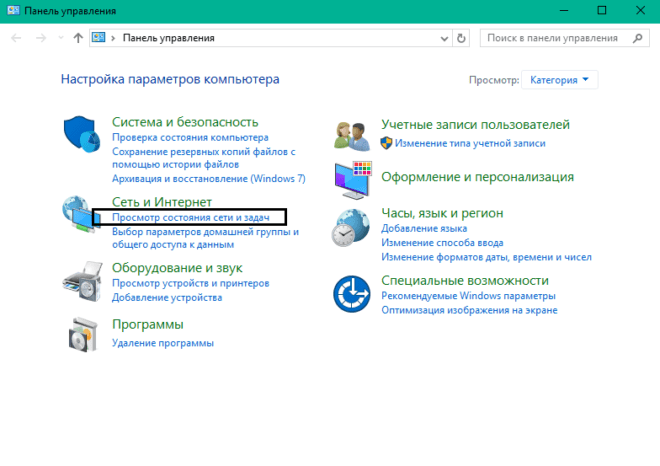The image size is (660, 466).
Task: Open the Программы category
Action: pyautogui.click(x=148, y=325)
